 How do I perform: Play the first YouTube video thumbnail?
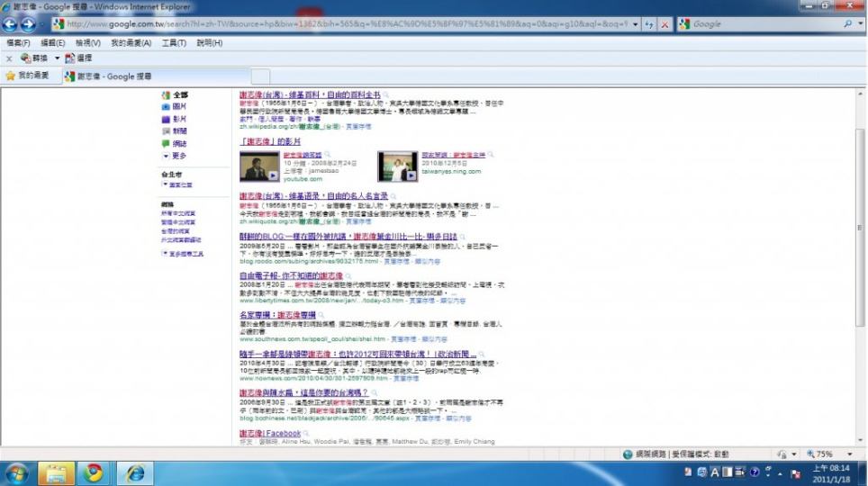259,166
